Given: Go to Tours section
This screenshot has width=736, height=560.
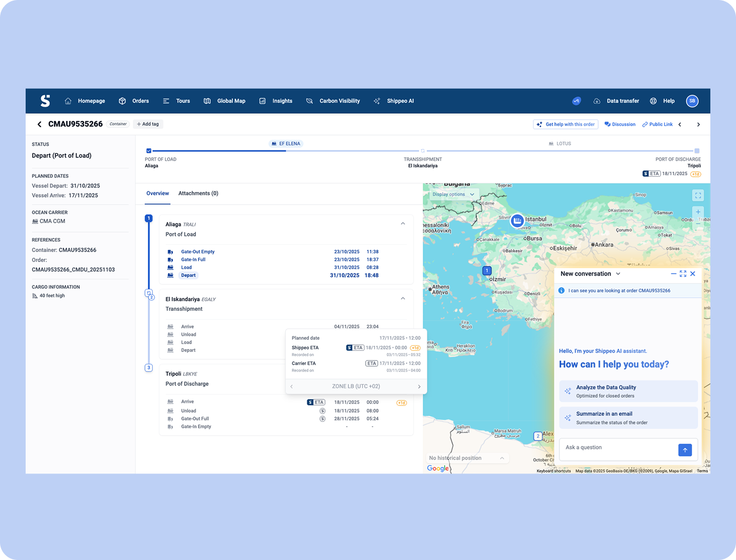Looking at the screenshot, I should tap(176, 101).
